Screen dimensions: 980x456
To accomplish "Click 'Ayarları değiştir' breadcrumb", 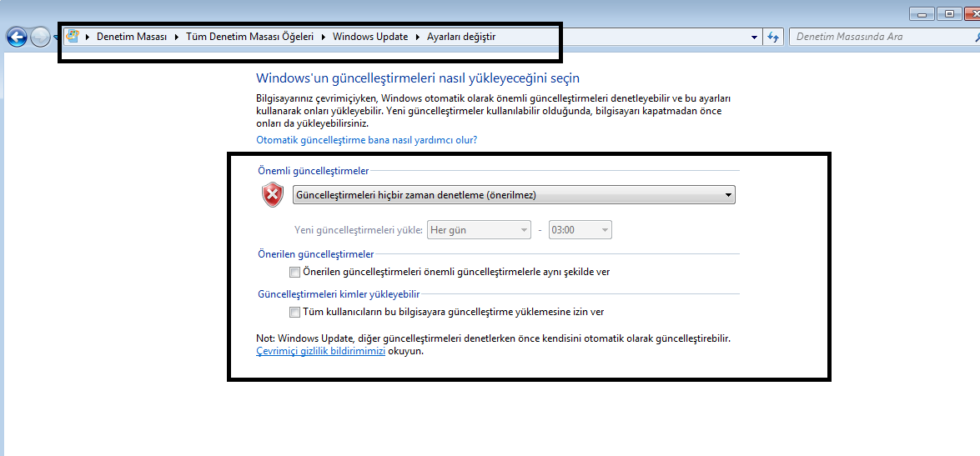I will click(x=461, y=37).
